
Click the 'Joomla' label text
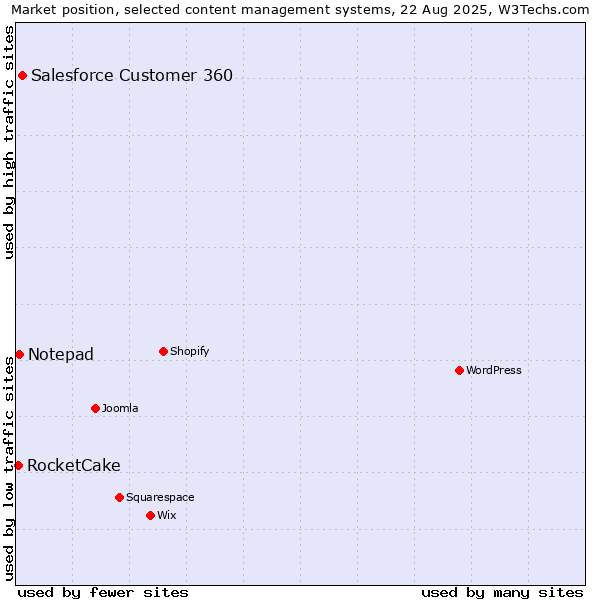point(120,408)
